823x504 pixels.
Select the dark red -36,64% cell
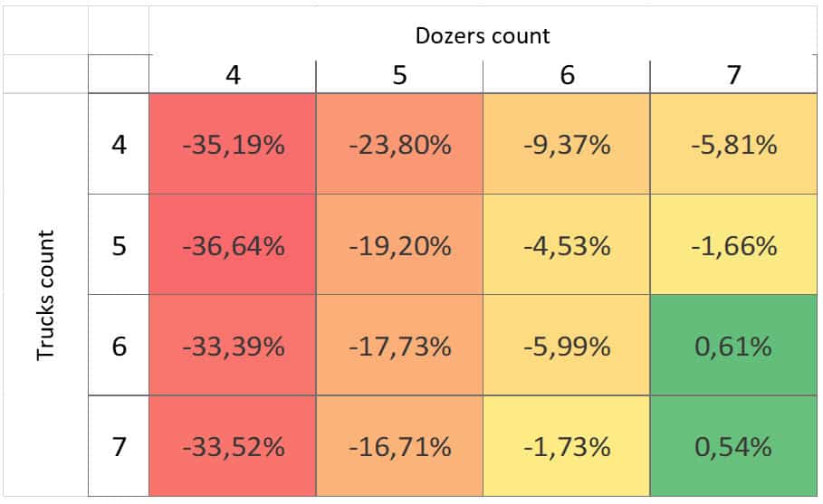[x=233, y=245]
